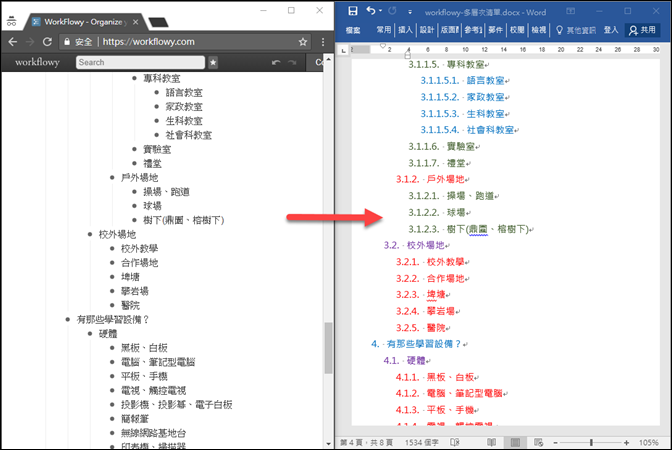Click the tab selector at ruler corner
Viewport: 672px width, 450px height.
(x=343, y=51)
